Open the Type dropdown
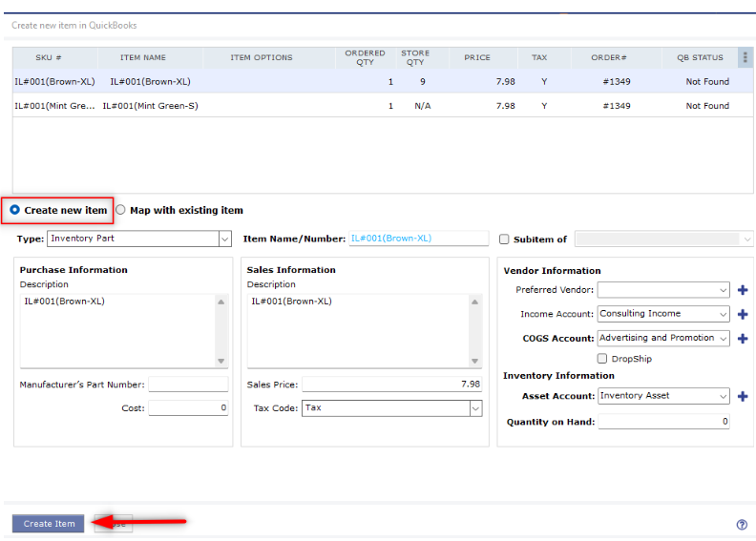The height and width of the screenshot is (541, 756). [139, 239]
